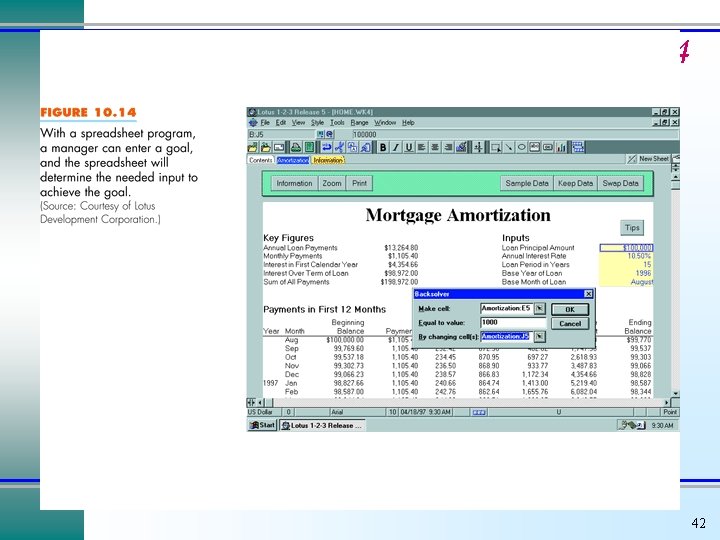Screen dimensions: 720x540
Task: Open the Style menu
Action: click(x=317, y=123)
